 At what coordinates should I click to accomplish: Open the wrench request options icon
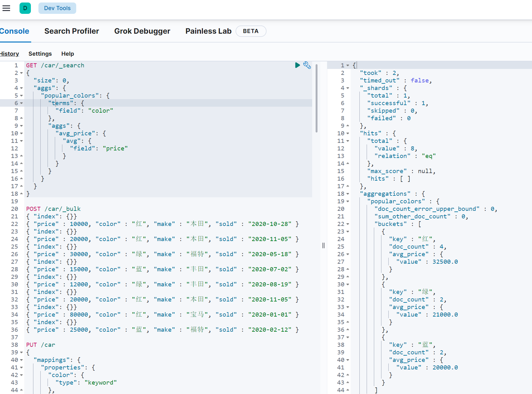307,65
